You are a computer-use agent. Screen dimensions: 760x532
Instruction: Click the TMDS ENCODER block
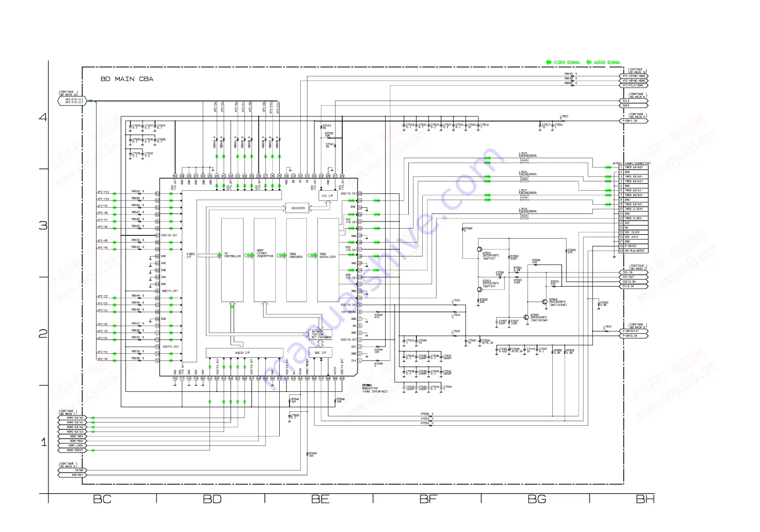pos(296,260)
